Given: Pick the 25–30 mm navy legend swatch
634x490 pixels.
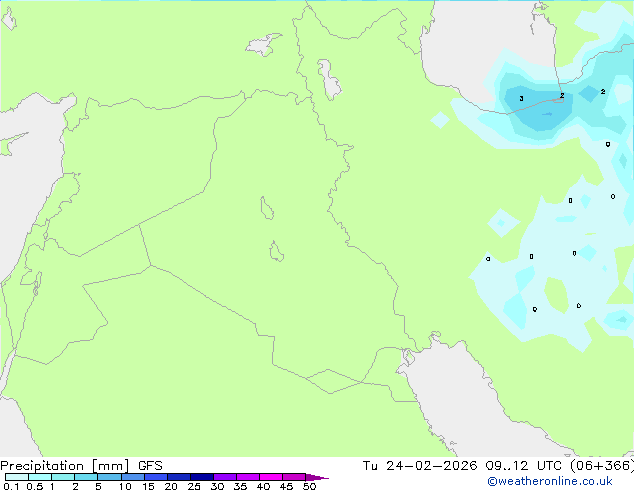Looking at the screenshot, I should pos(202,477).
